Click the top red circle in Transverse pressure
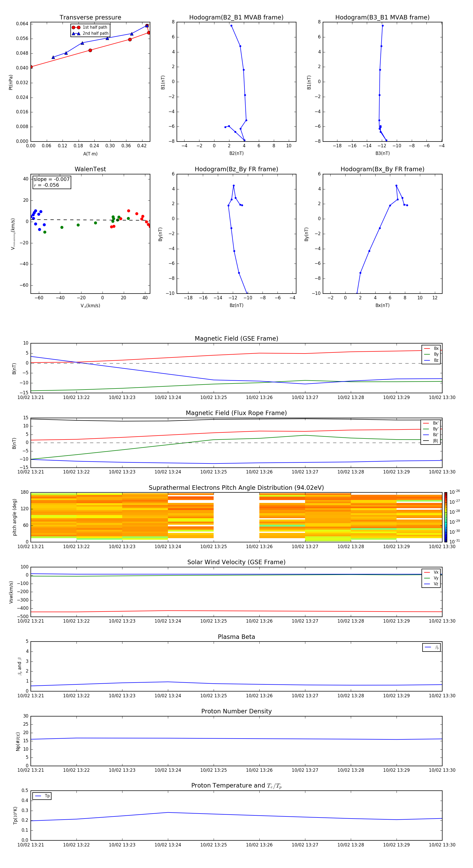The height and width of the screenshot is (868, 473). point(147,26)
